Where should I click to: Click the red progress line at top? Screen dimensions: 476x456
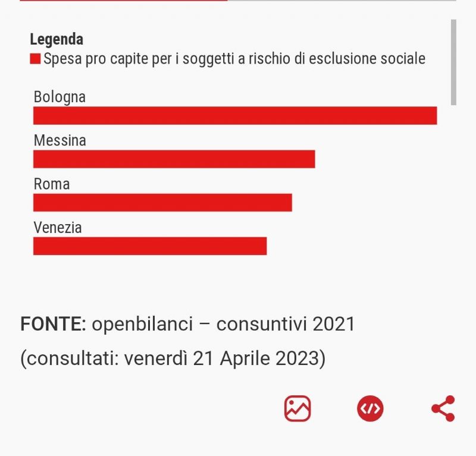pyautogui.click(x=124, y=1)
